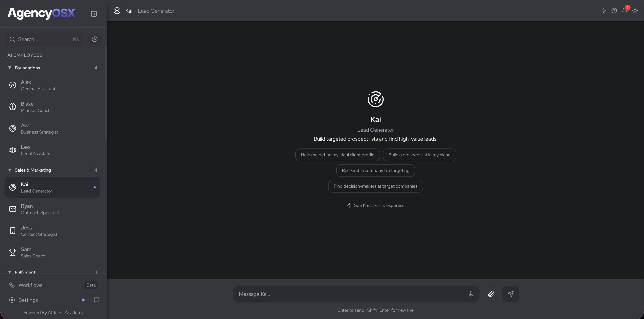The height and width of the screenshot is (319, 644).
Task: Toggle light theme sun icon
Action: point(635,11)
